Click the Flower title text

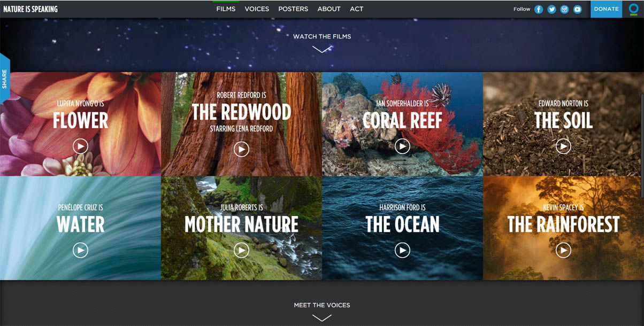coord(80,121)
